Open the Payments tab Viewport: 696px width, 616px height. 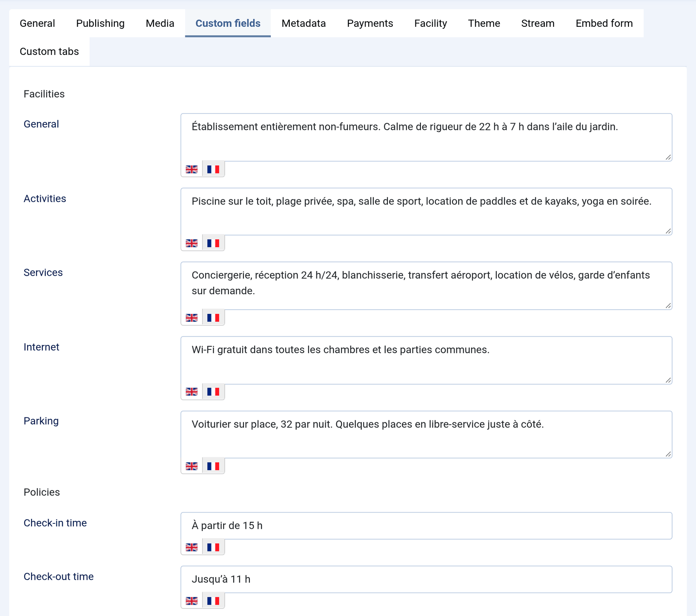370,23
